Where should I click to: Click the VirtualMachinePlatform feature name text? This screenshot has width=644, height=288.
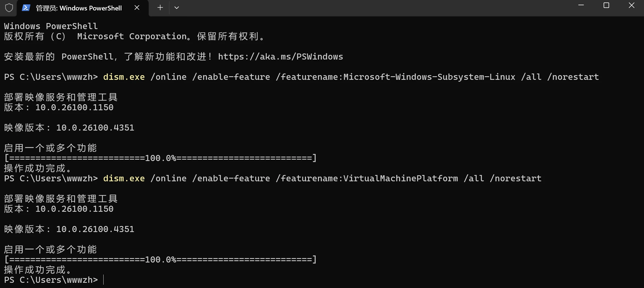click(x=401, y=178)
